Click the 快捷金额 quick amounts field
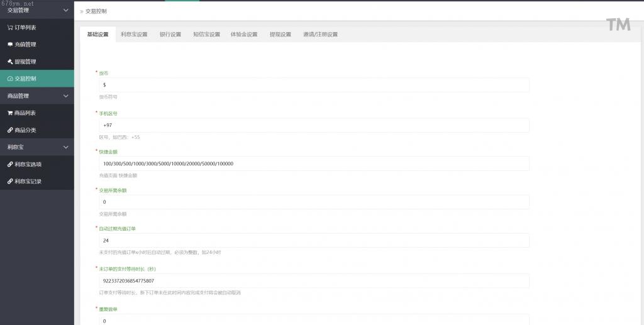Image resolution: width=644 pixels, height=325 pixels. (314, 163)
